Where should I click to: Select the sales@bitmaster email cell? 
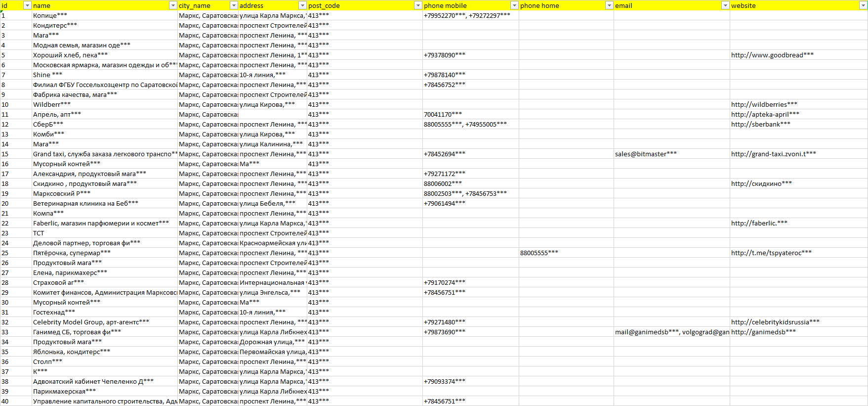[x=645, y=154]
